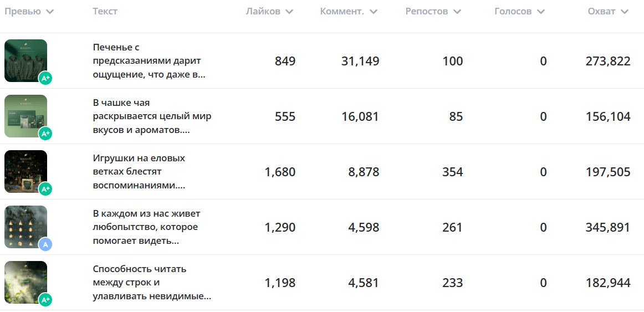Image resolution: width=644 pixels, height=312 pixels.
Task: Open the tea packaging post thumbnail
Action: (25, 114)
